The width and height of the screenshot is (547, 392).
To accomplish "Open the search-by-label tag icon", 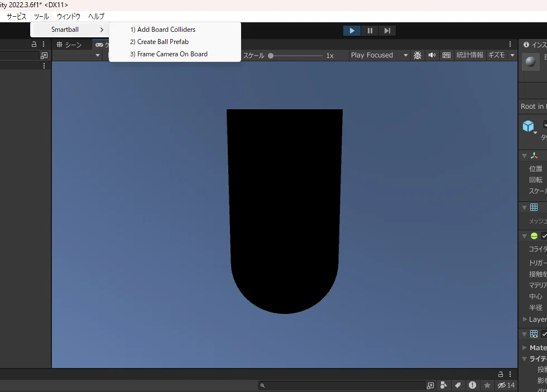I will click(x=458, y=385).
